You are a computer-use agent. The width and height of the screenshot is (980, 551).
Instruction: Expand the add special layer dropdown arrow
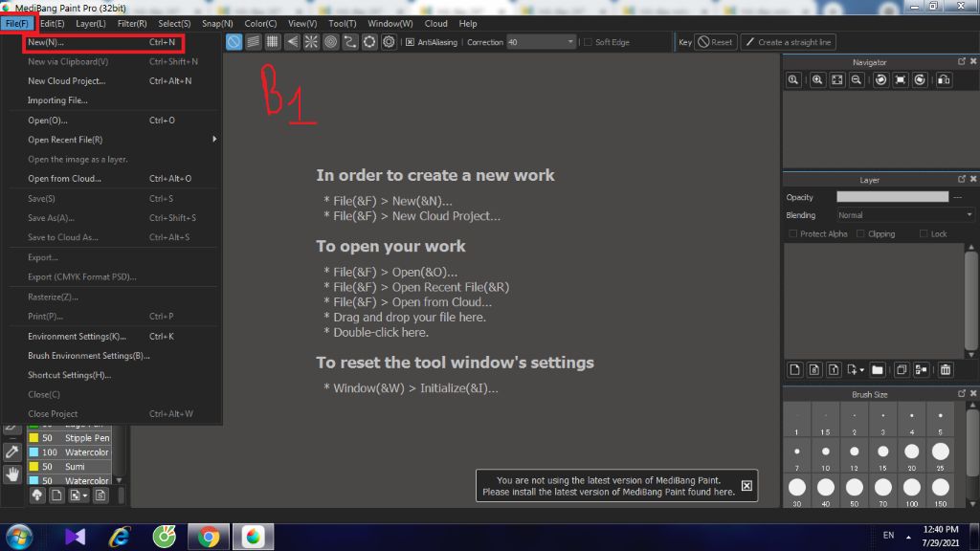tap(862, 370)
